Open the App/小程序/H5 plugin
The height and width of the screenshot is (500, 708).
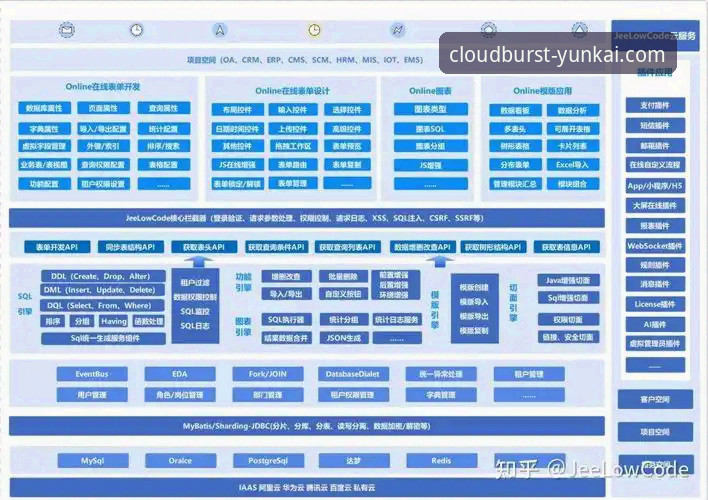pos(655,186)
